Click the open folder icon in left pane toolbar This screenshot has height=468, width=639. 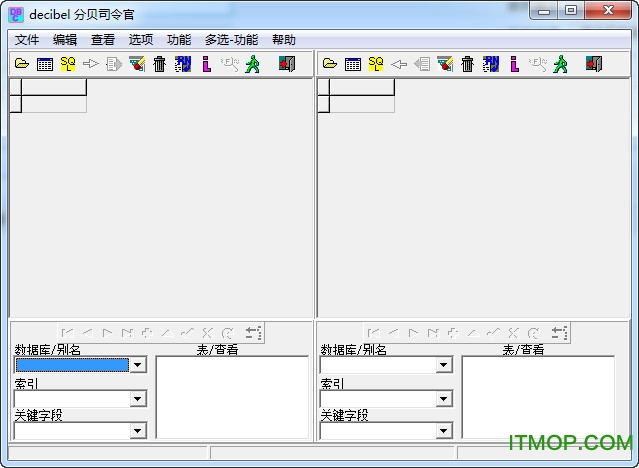coord(22,64)
